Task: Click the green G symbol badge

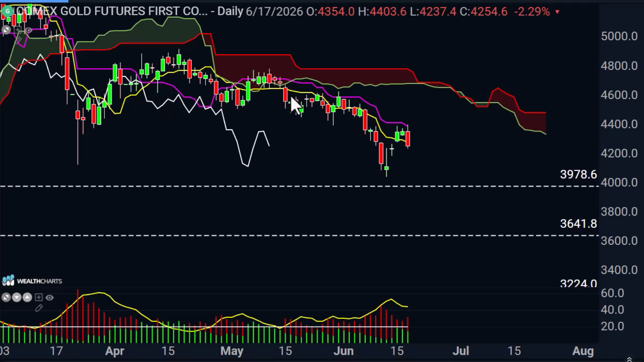Action: click(7, 11)
